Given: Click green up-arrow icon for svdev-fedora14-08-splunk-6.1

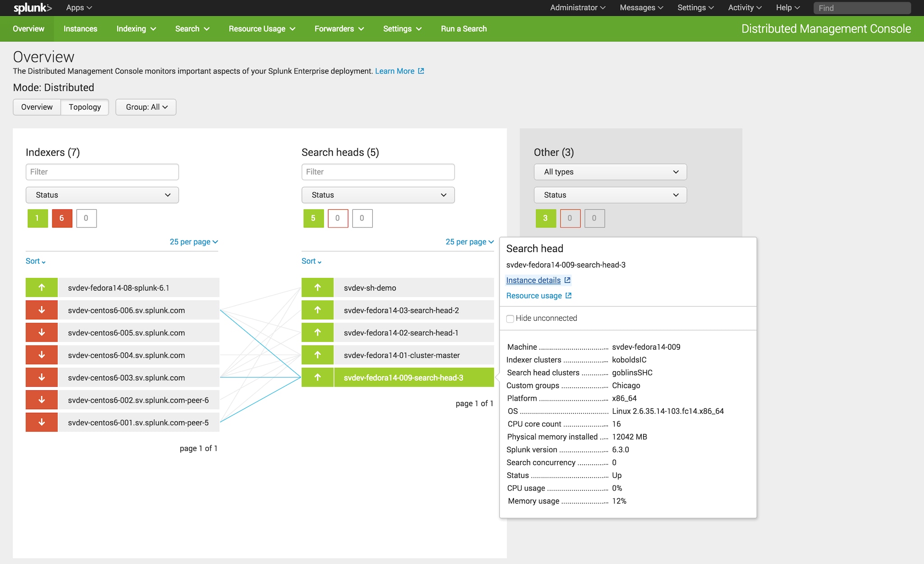Looking at the screenshot, I should pos(42,287).
